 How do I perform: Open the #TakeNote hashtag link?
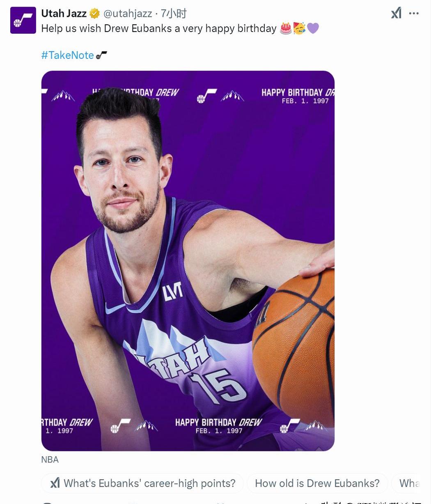(x=68, y=55)
